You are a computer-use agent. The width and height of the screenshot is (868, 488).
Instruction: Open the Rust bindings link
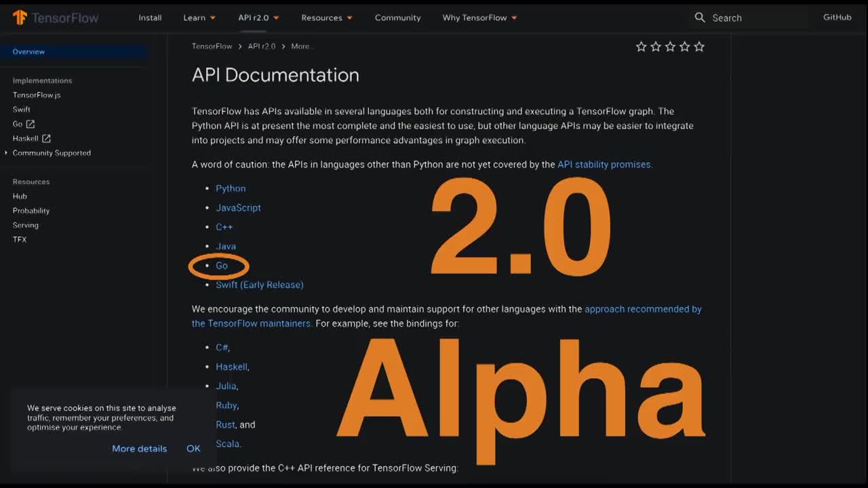click(225, 424)
